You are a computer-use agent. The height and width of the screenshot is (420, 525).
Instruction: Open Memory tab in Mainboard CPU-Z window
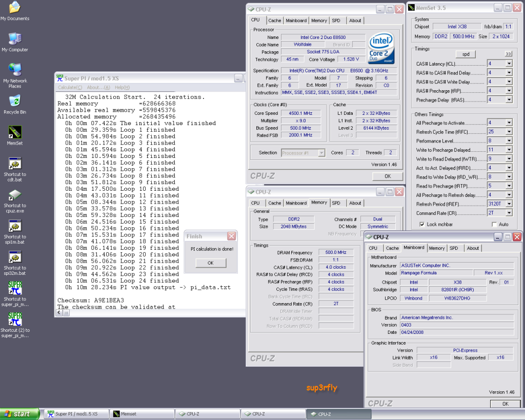coord(437,248)
